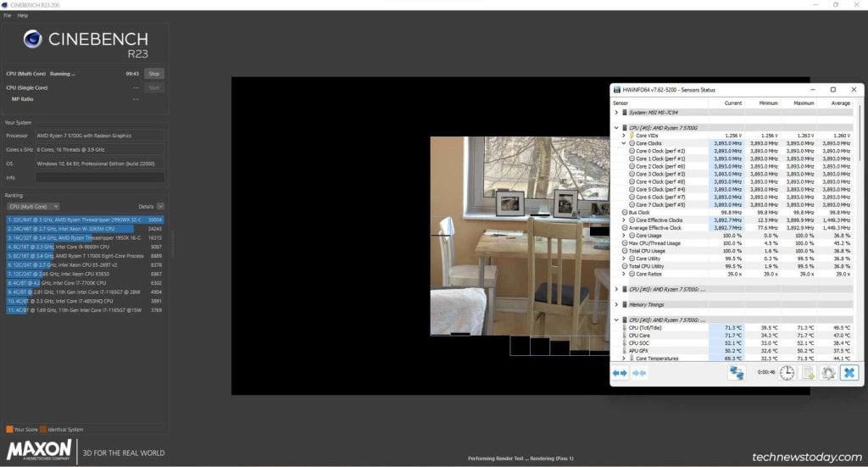This screenshot has height=467, width=868.
Task: Select the Threadripper 2990WX ranking entry
Action: coord(85,220)
